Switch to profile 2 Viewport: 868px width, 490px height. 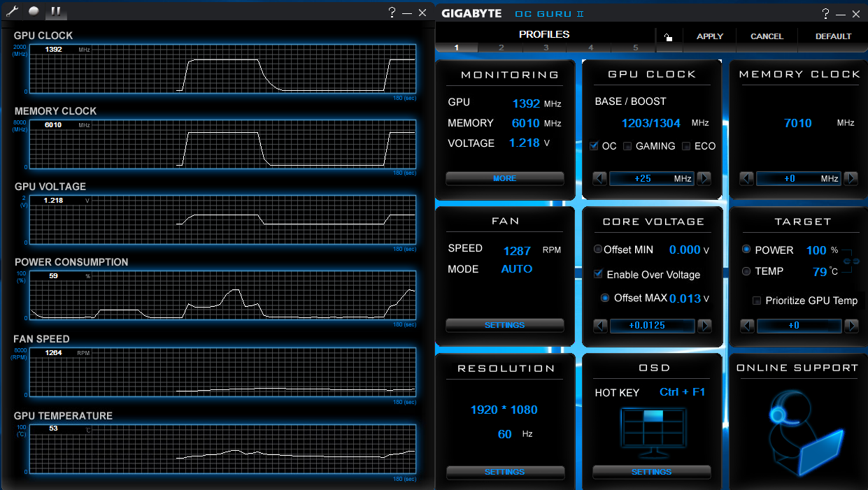tap(501, 48)
